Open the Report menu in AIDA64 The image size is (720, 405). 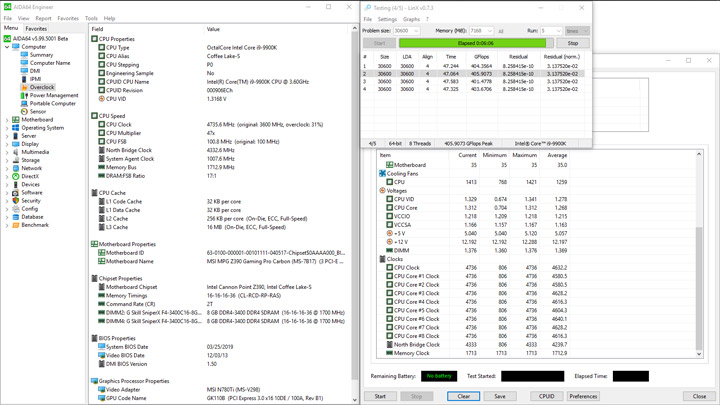[x=43, y=18]
